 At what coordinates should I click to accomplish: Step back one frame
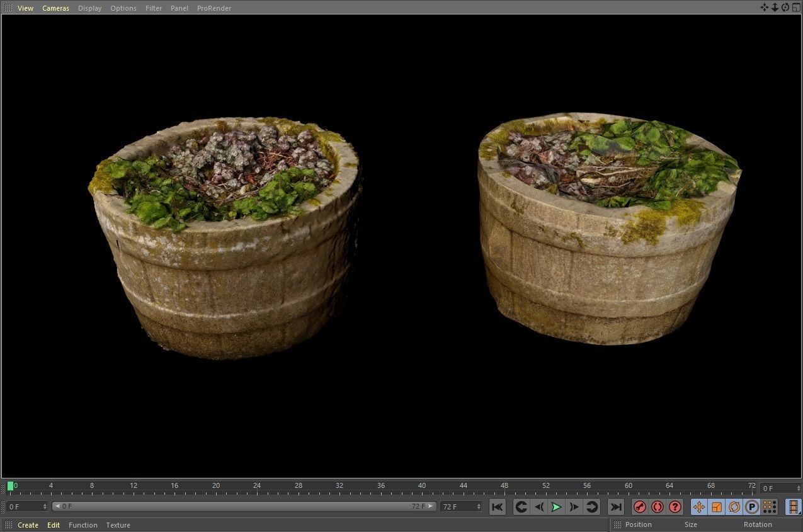(x=538, y=507)
